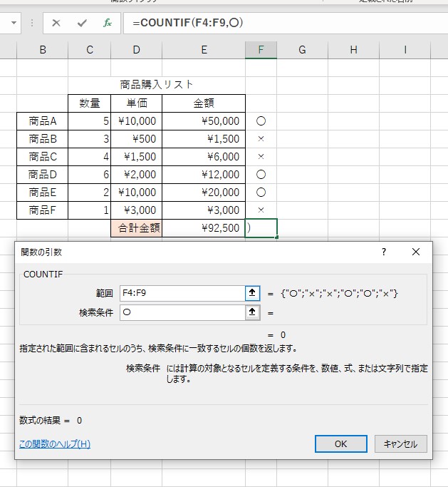Image resolution: width=448 pixels, height=487 pixels.
Task: Click the dialog help question mark icon
Action: (x=384, y=252)
